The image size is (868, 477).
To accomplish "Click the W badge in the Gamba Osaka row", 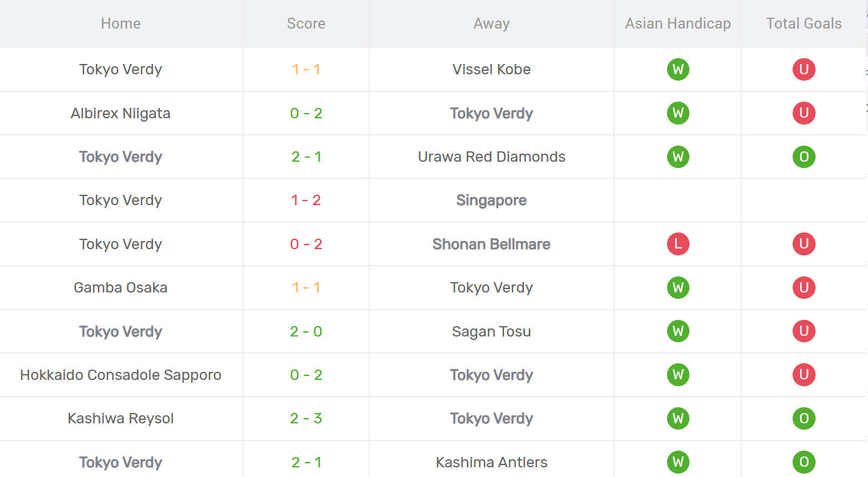I will [678, 287].
